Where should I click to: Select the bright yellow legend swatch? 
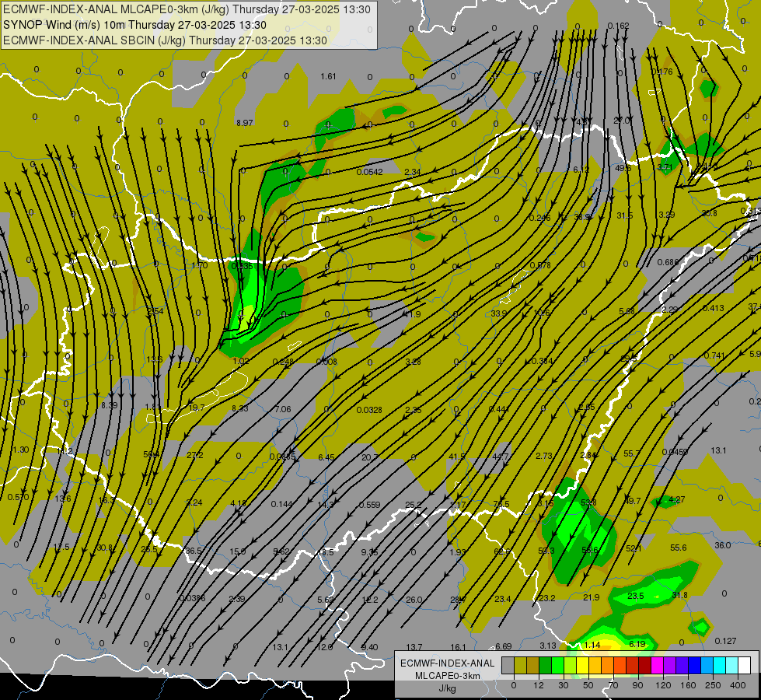point(582,666)
